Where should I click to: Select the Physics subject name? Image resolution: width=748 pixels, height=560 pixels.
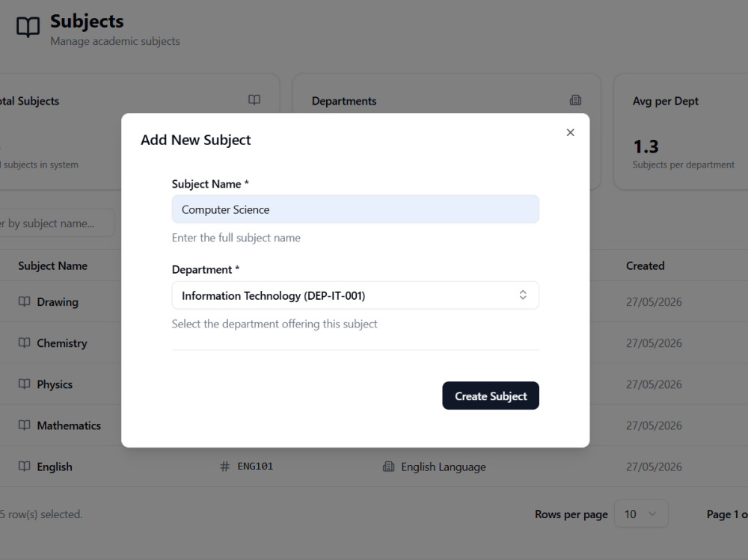55,384
